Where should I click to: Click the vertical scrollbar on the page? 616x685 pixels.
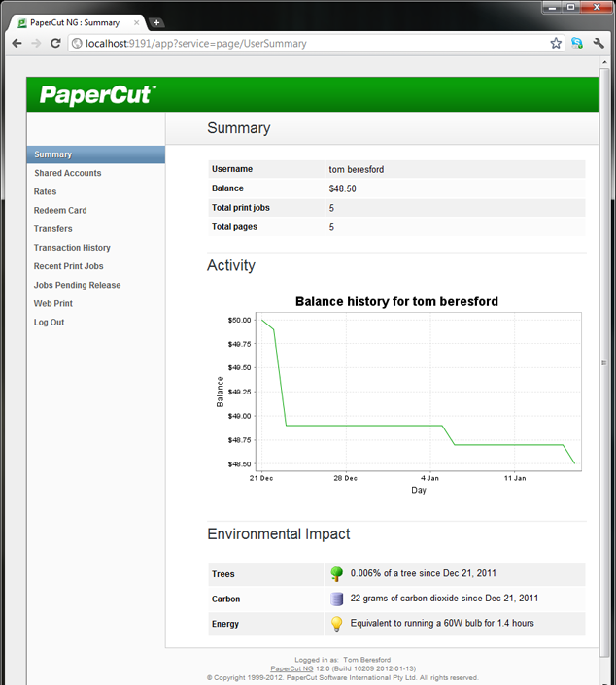coord(608,360)
